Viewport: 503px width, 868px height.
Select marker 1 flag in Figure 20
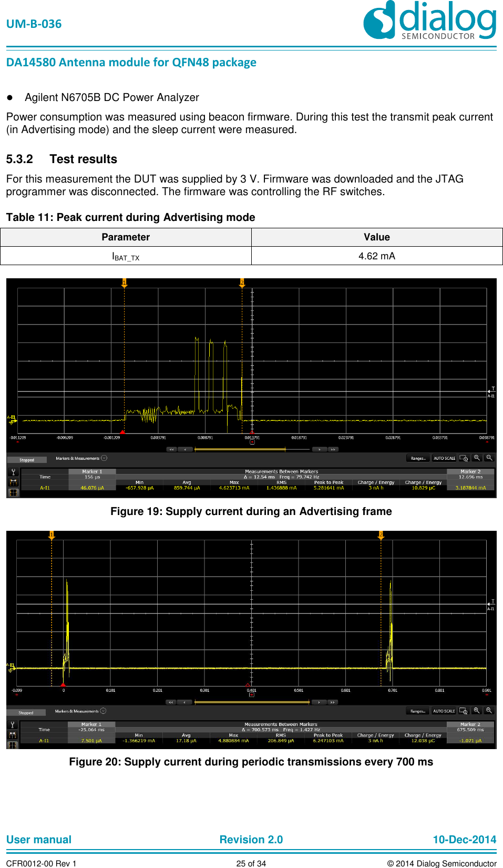52,536
